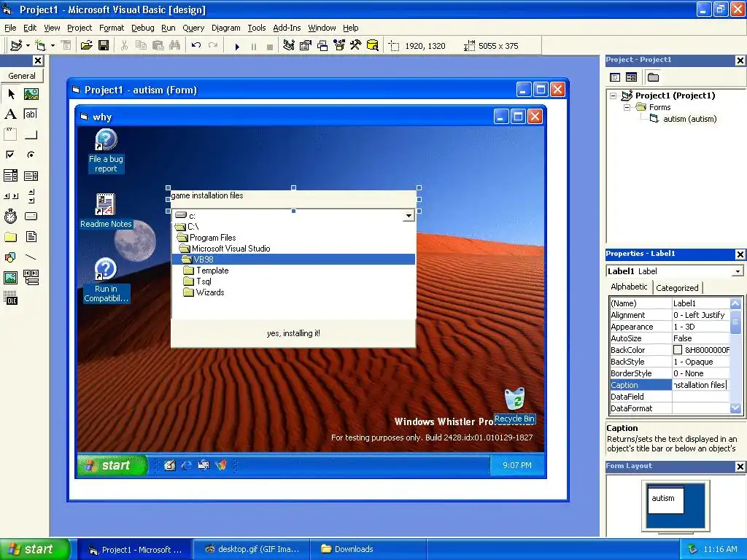Click the Caption property value field
The image size is (747, 560).
coord(700,385)
